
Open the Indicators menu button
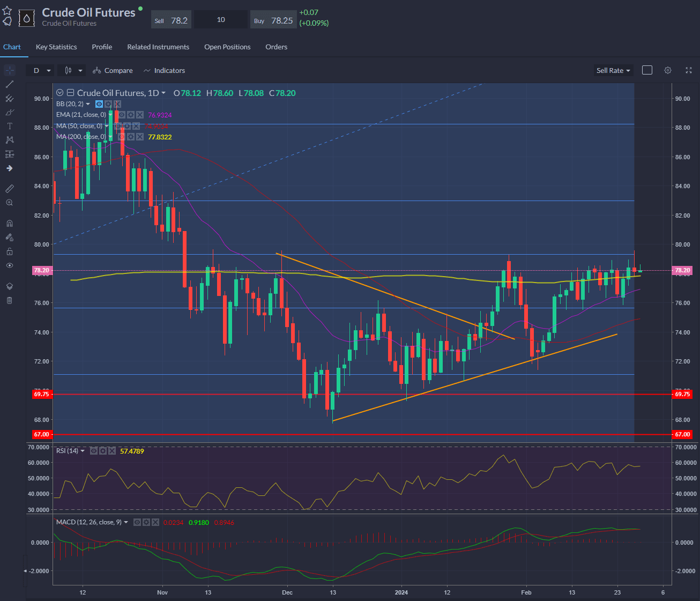(x=164, y=70)
